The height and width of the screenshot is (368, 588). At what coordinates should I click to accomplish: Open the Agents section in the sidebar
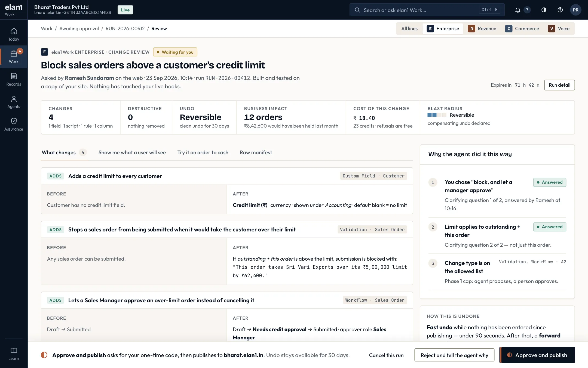[x=14, y=102]
